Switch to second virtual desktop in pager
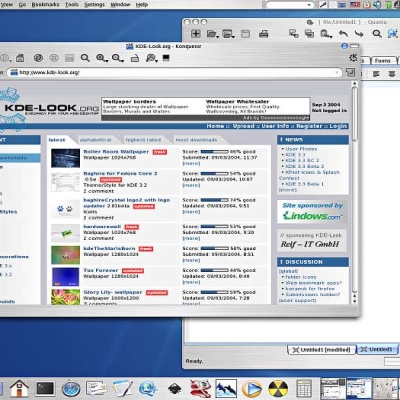Viewport: 400px width, 400px height. (x=359, y=389)
